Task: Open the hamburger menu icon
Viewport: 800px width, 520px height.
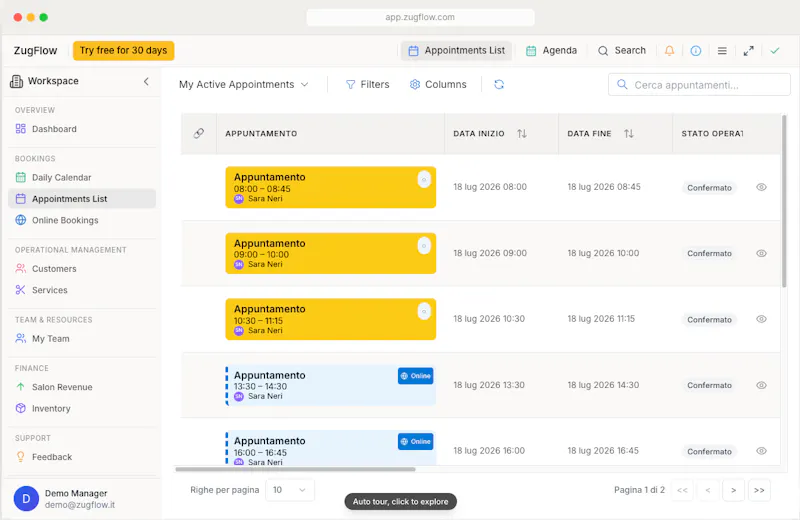Action: click(722, 51)
